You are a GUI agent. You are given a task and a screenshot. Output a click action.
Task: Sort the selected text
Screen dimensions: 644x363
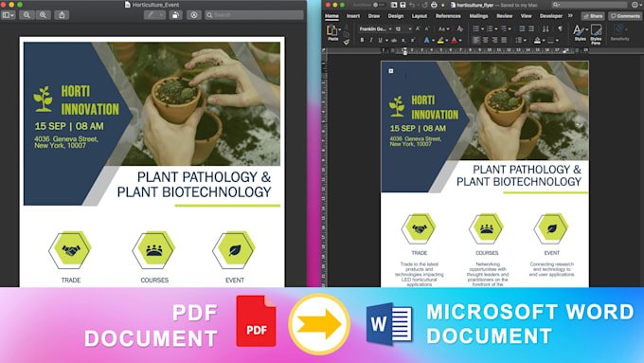[x=546, y=28]
